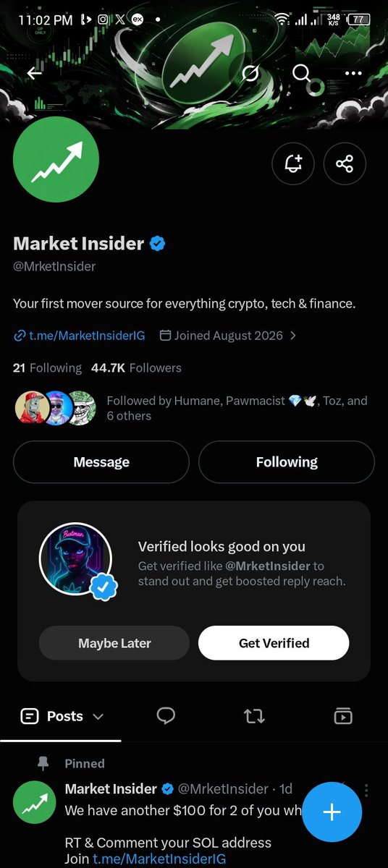This screenshot has height=868, width=388.
Task: Enable post notifications with the bell icon
Action: [293, 163]
